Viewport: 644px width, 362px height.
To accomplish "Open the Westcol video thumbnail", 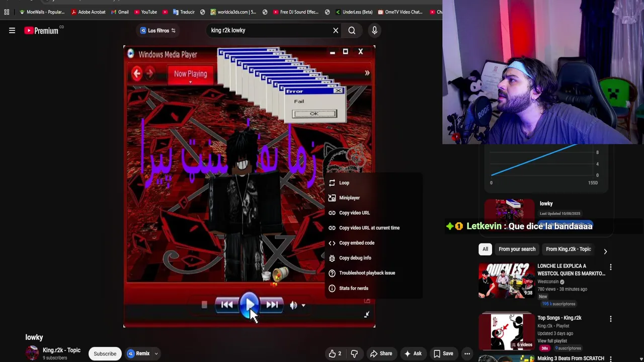I will pyautogui.click(x=506, y=281).
